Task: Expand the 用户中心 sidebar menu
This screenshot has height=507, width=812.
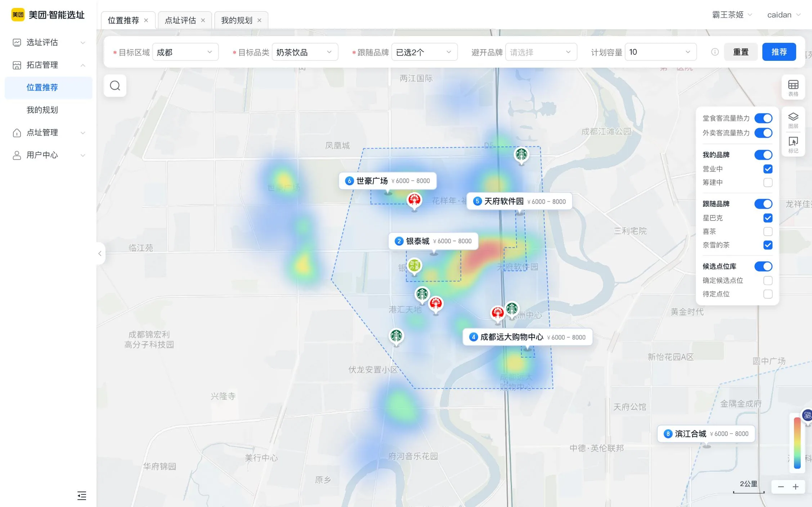Action: click(49, 155)
